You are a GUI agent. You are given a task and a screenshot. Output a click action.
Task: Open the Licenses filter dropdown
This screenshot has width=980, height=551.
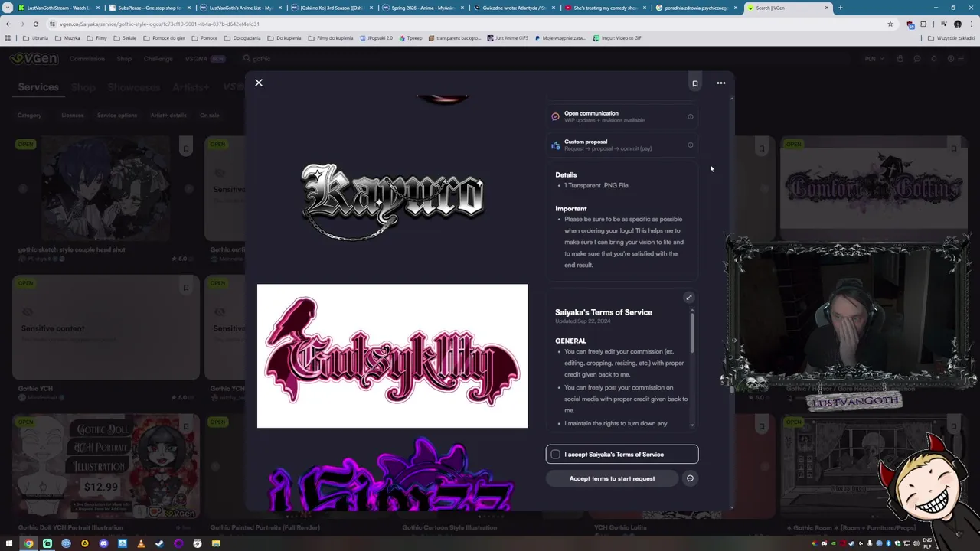click(x=73, y=116)
